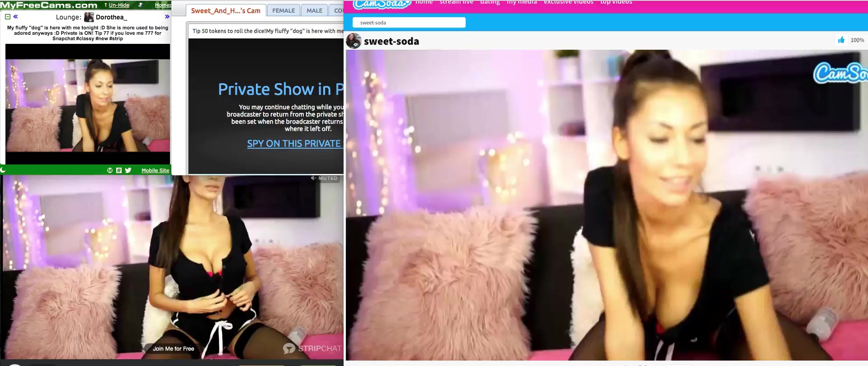The width and height of the screenshot is (868, 366).
Task: Click the music note icon in header
Action: (140, 5)
